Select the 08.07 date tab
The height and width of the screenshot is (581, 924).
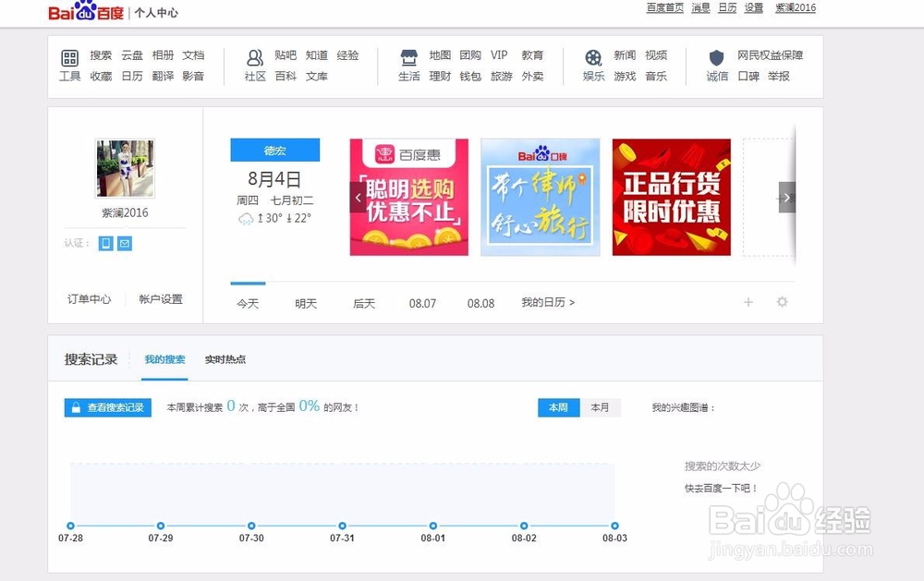422,304
